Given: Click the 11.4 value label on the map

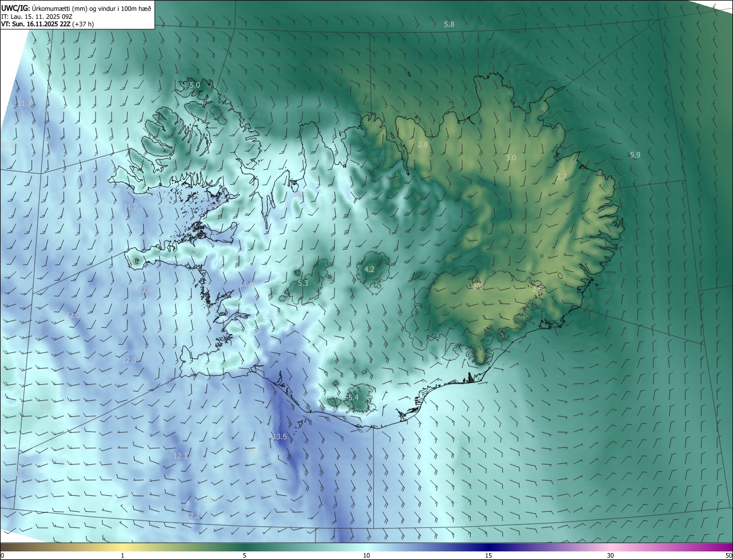Looking at the screenshot, I should click(23, 474).
